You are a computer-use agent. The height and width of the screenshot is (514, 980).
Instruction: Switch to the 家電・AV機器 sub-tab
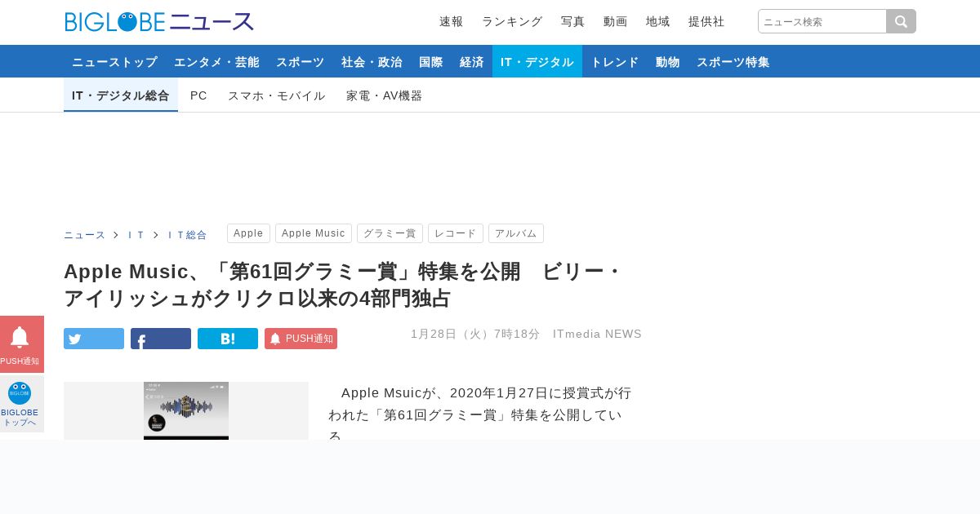385,95
